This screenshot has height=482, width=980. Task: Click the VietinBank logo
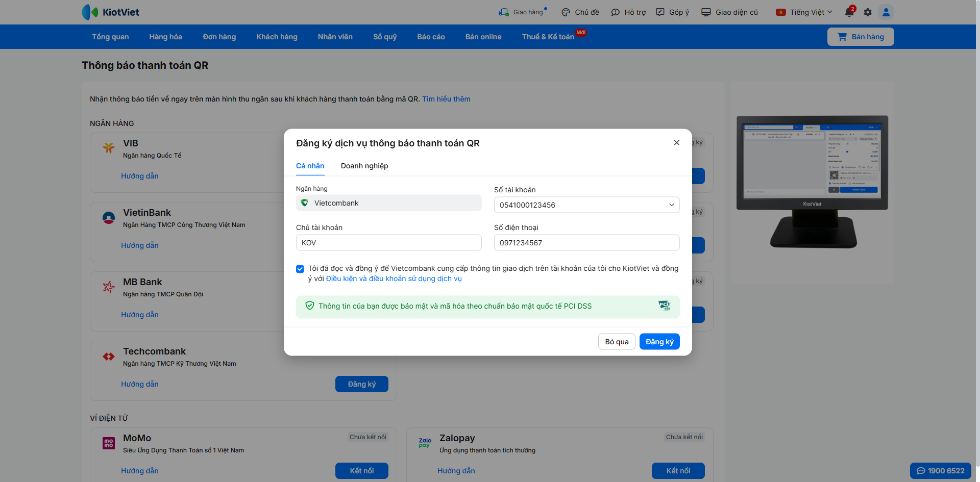(109, 218)
